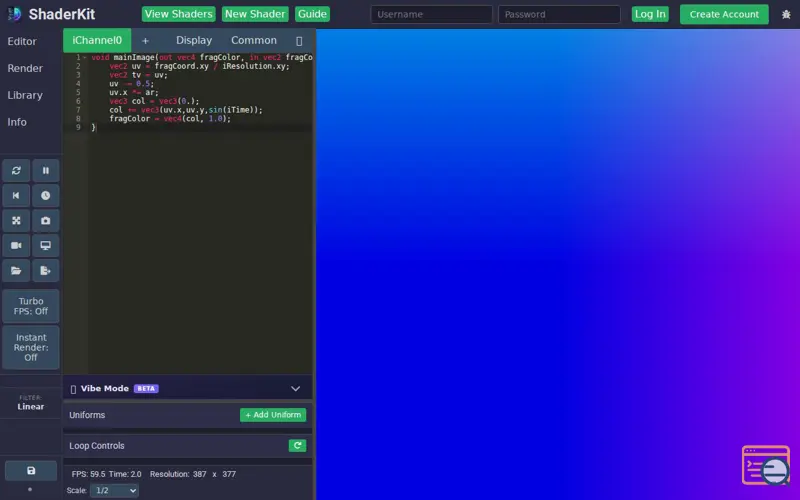Image resolution: width=800 pixels, height=500 pixels.
Task: Click the Log In button
Action: 650,14
